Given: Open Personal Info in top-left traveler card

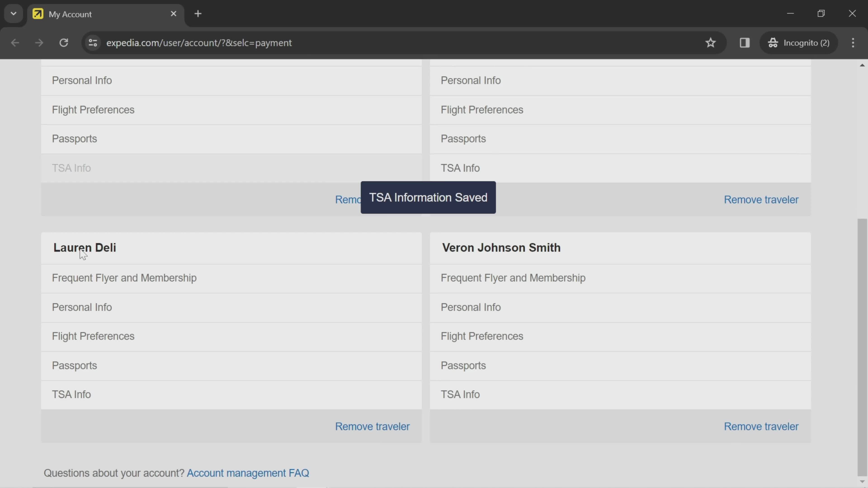Looking at the screenshot, I should tap(231, 81).
